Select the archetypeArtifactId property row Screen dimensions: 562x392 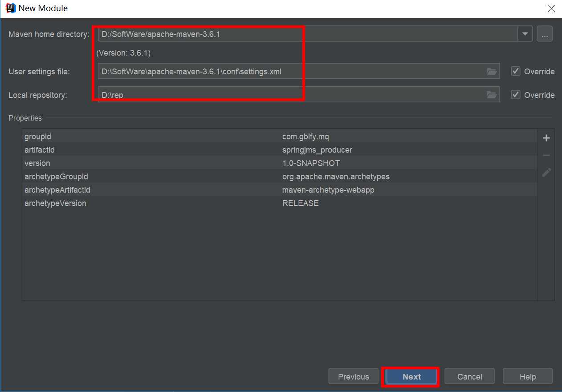coord(280,190)
